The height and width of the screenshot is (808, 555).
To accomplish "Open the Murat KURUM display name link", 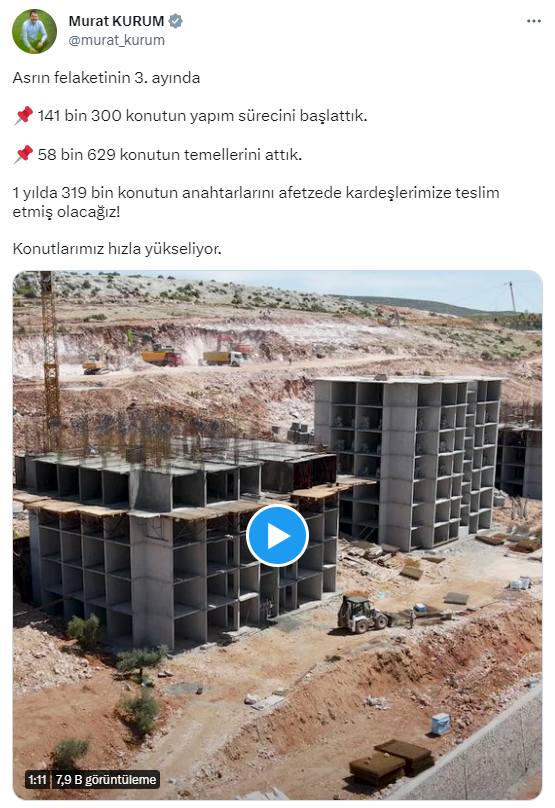I will [x=116, y=21].
